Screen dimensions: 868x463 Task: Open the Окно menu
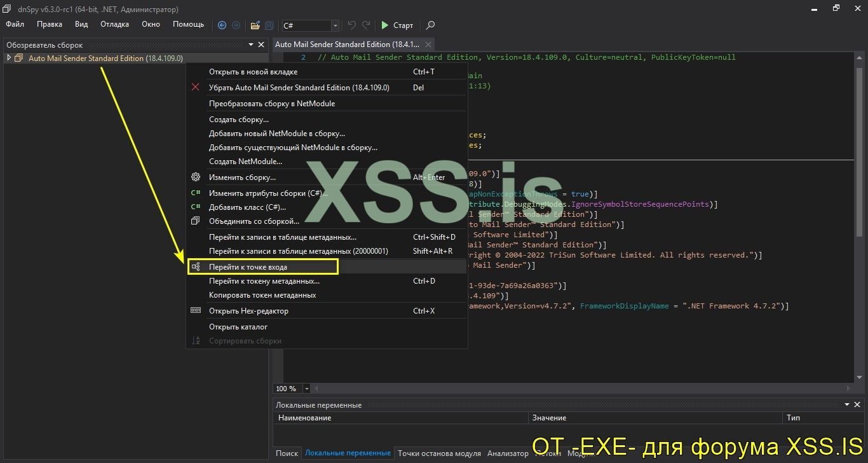pyautogui.click(x=151, y=24)
